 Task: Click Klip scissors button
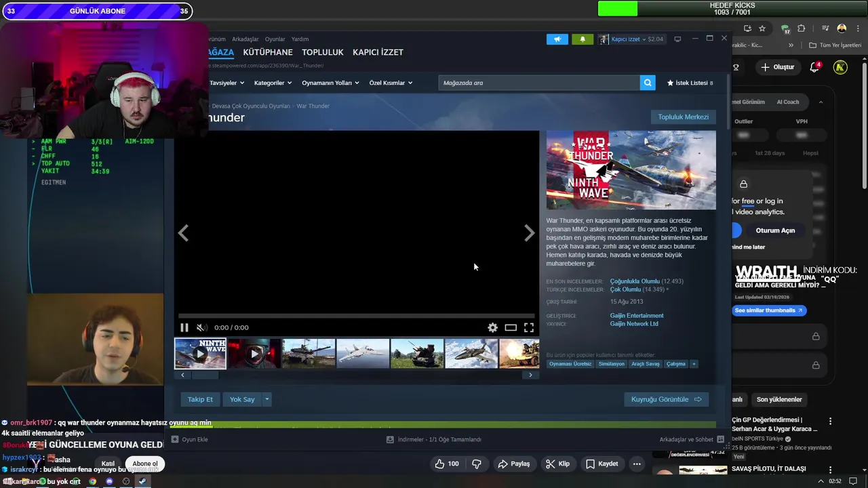pos(558,464)
